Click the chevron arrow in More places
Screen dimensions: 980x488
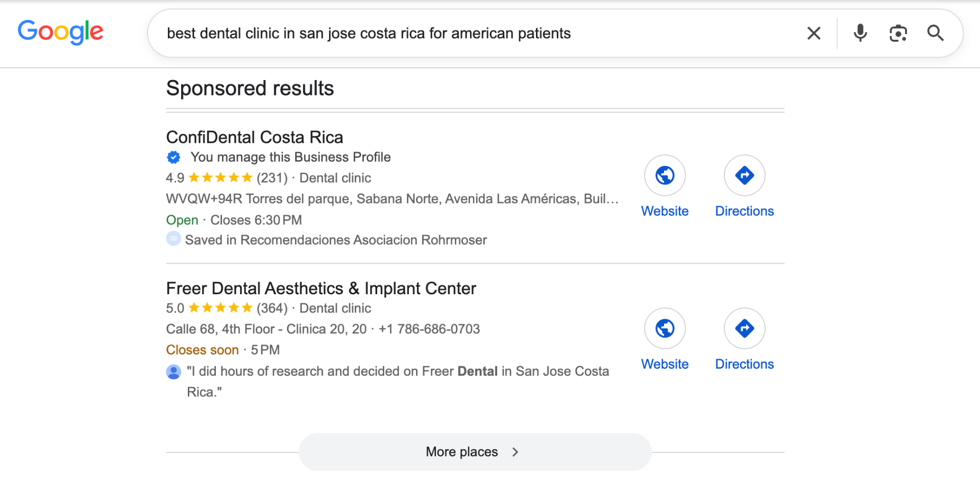pyautogui.click(x=515, y=452)
